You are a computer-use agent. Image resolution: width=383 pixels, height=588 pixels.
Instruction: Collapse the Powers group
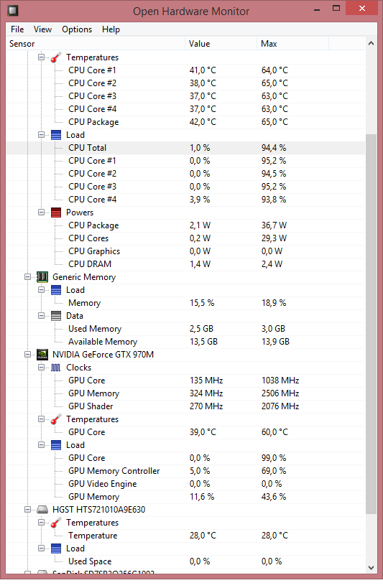point(41,213)
